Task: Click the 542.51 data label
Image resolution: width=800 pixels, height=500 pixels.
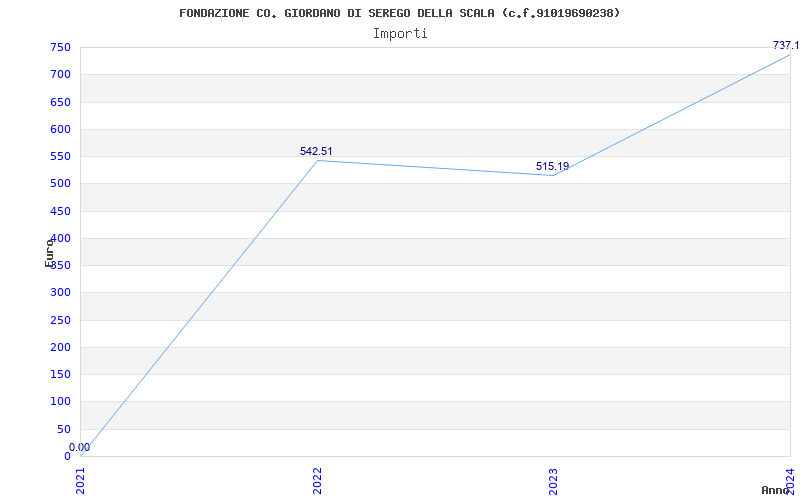Action: point(316,151)
